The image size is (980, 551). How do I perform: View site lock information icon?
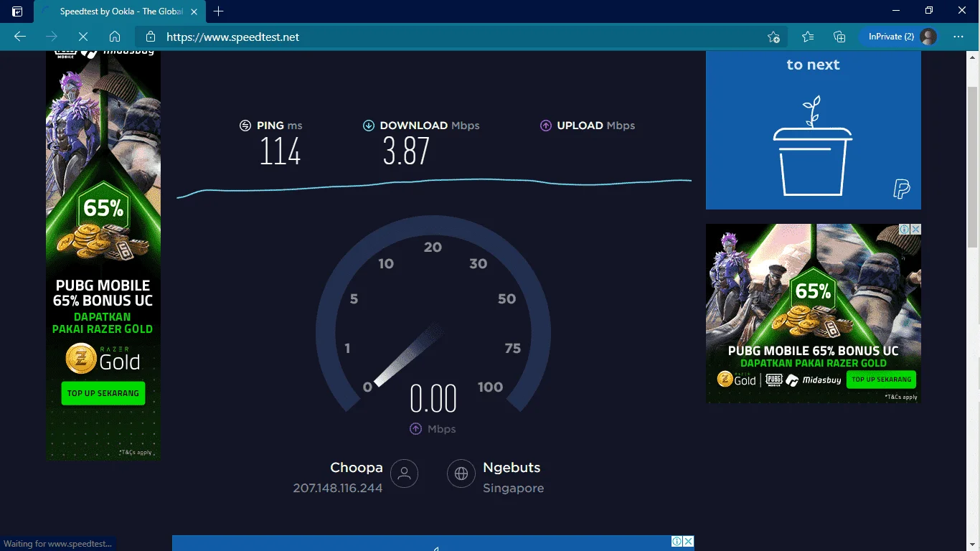pyautogui.click(x=150, y=37)
